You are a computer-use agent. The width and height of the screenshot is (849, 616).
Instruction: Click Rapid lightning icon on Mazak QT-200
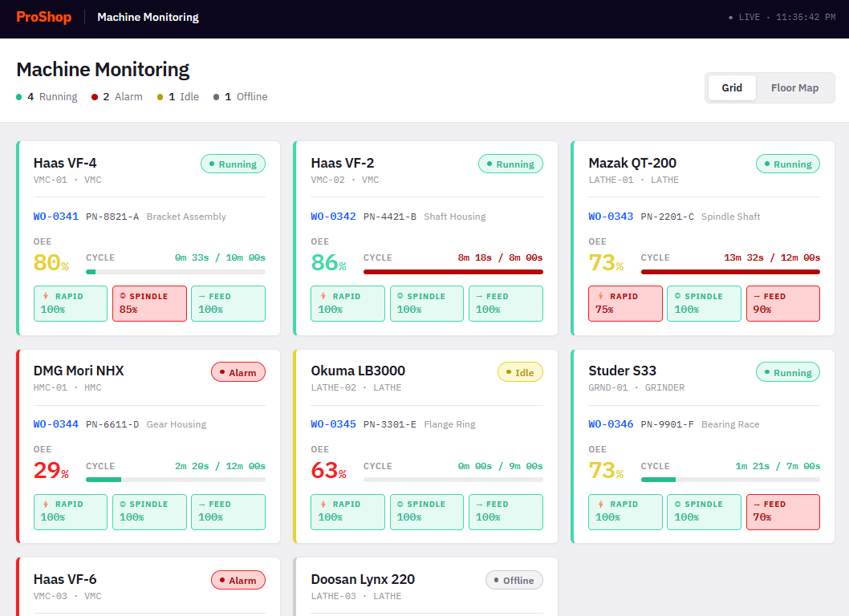pyautogui.click(x=601, y=296)
